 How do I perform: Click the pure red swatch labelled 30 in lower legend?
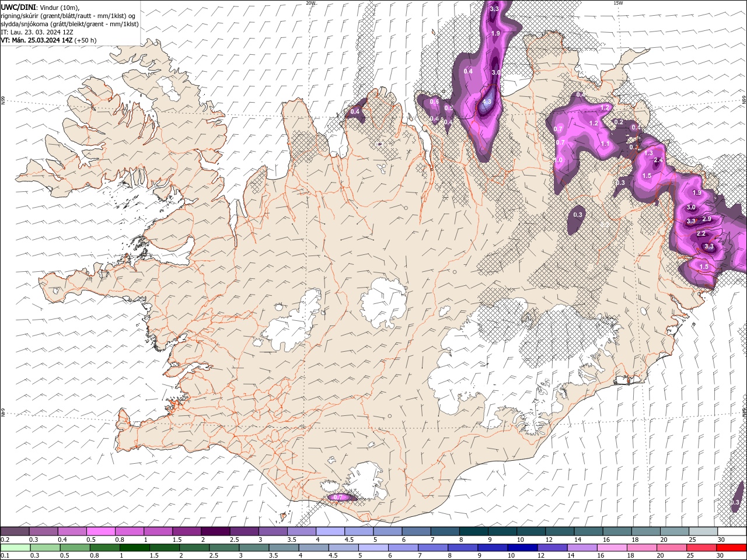click(x=731, y=547)
